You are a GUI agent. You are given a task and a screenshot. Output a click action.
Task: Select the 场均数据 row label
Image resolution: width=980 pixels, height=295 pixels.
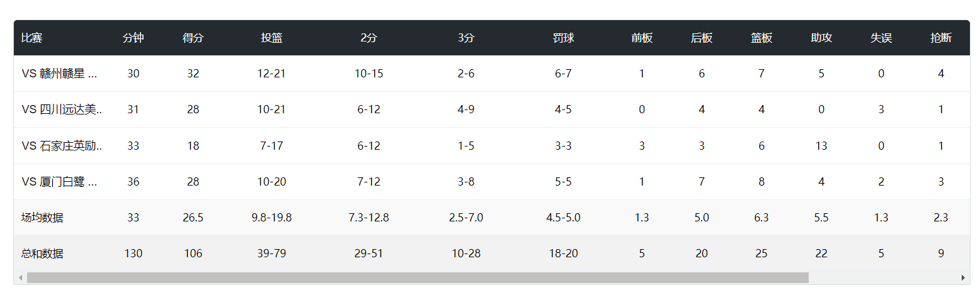[x=42, y=218]
